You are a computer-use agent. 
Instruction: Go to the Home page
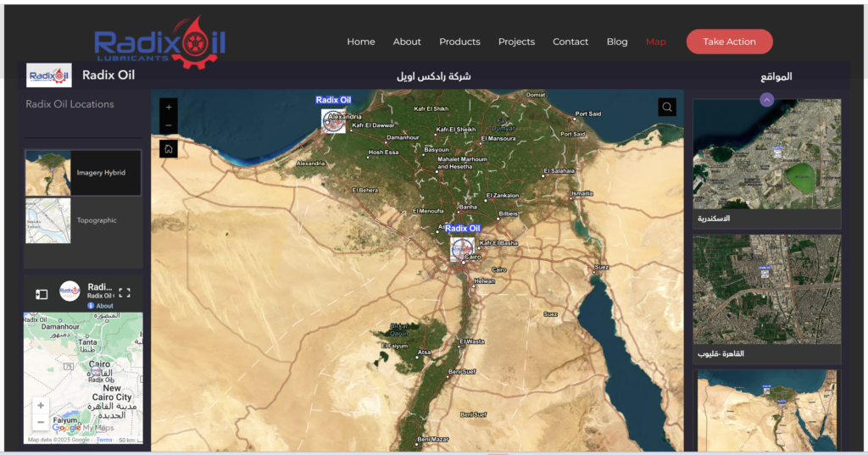(361, 42)
